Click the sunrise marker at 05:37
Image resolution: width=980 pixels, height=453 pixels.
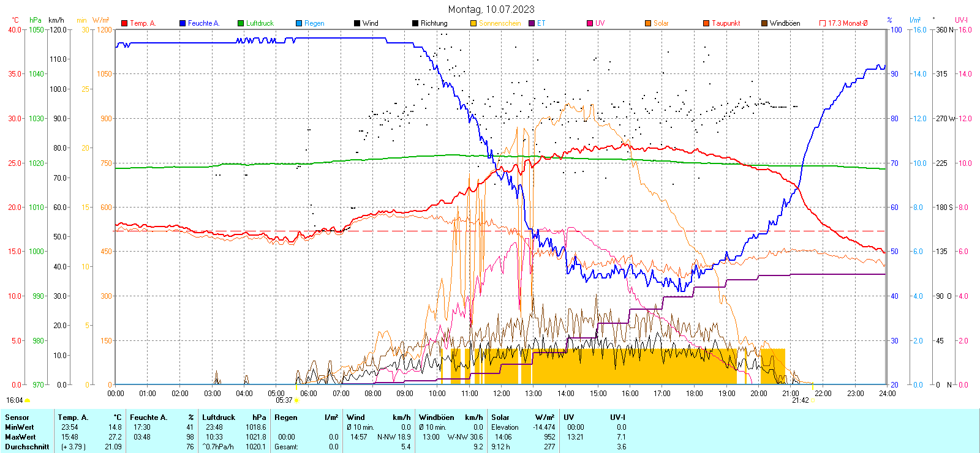[x=297, y=400]
